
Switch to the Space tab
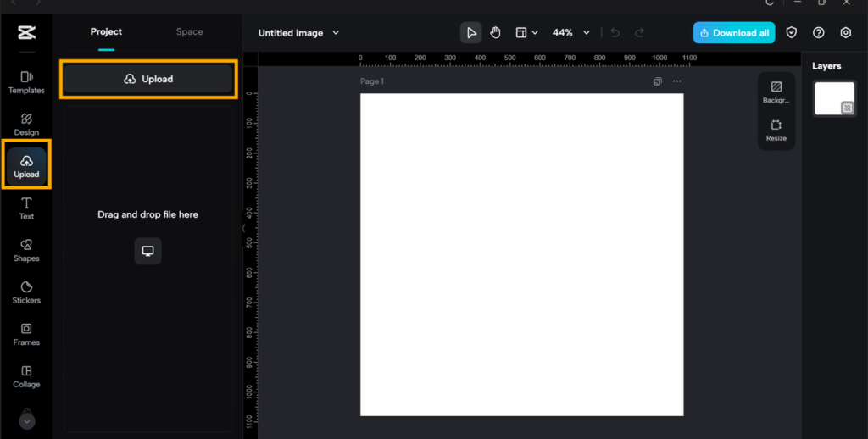click(189, 32)
